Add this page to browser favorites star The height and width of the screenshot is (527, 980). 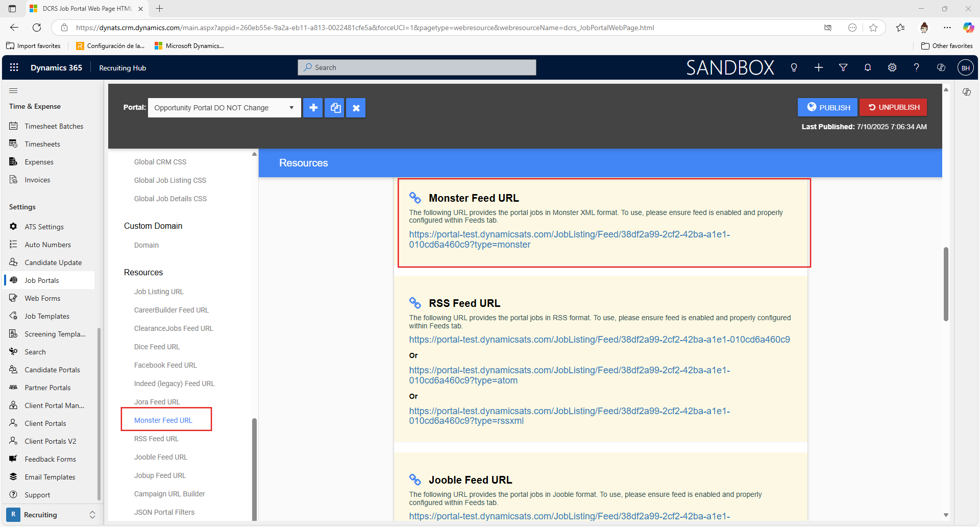[x=873, y=28]
